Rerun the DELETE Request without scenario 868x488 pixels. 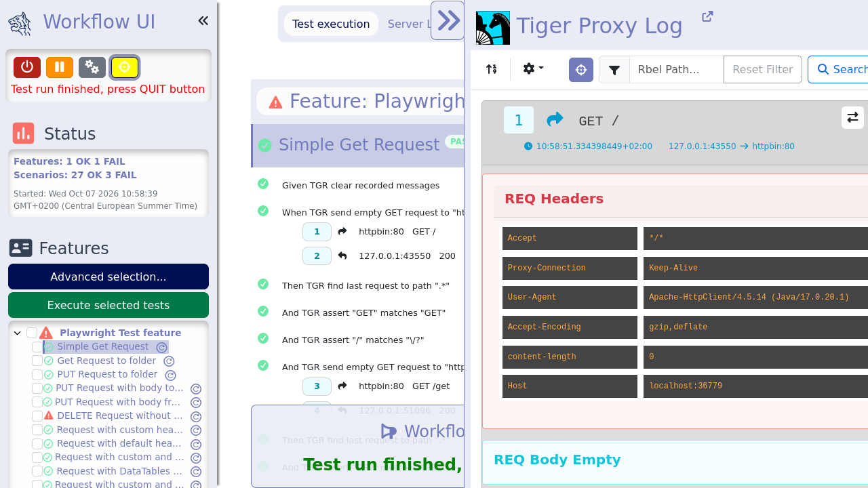[x=196, y=417]
